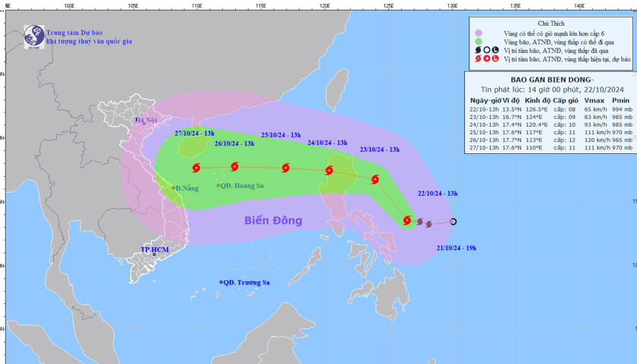Click the Biển Đông sea label
The height and width of the screenshot is (364, 637).
273,221
